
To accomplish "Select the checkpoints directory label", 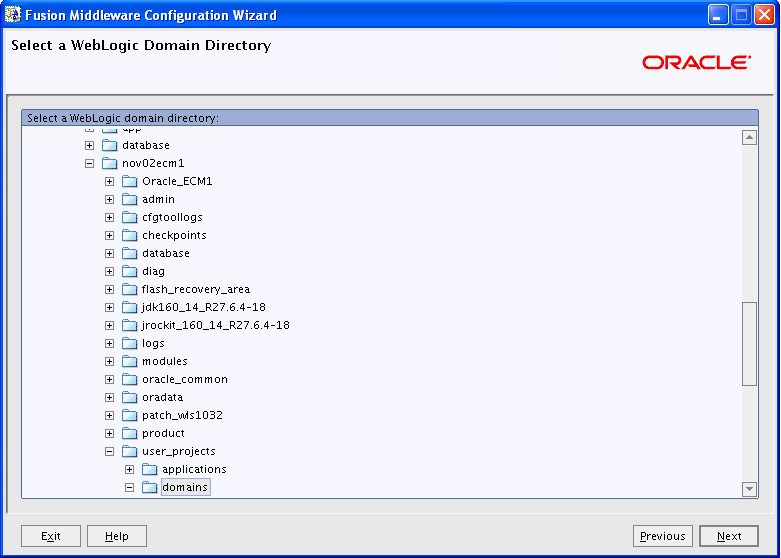I will (174, 235).
